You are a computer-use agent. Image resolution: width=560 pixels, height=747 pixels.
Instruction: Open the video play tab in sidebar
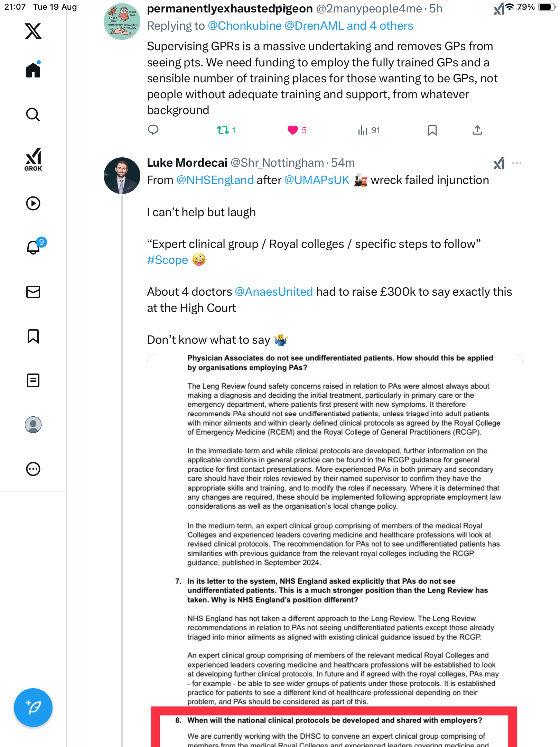33,203
